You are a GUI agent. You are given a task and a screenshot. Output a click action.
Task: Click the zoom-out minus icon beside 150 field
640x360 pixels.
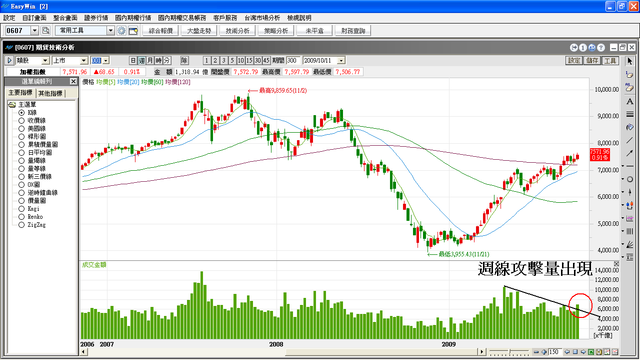tap(536, 352)
